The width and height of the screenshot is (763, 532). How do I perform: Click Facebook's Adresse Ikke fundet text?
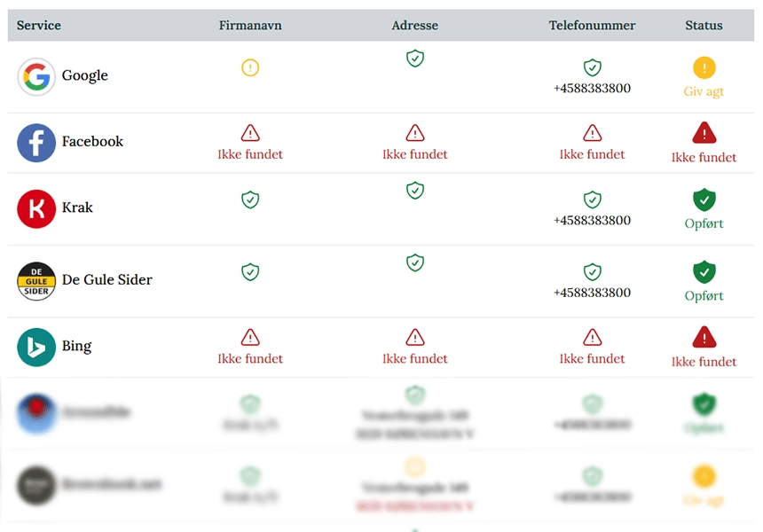click(415, 154)
